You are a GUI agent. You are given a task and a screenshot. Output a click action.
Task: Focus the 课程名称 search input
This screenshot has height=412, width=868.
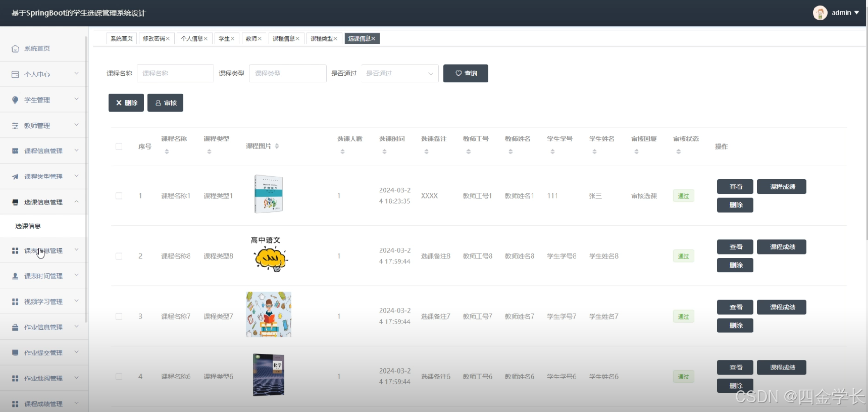pyautogui.click(x=175, y=74)
